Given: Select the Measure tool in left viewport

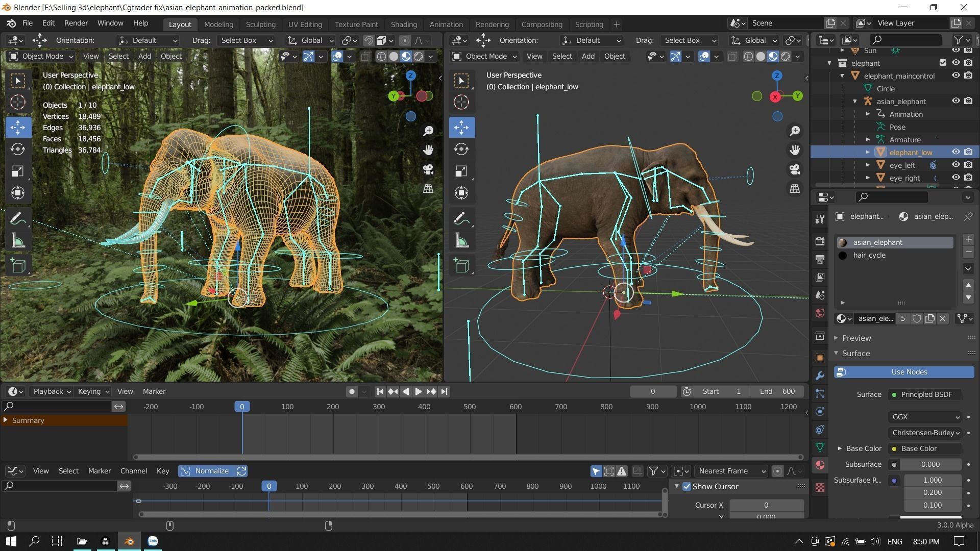Looking at the screenshot, I should (18, 240).
